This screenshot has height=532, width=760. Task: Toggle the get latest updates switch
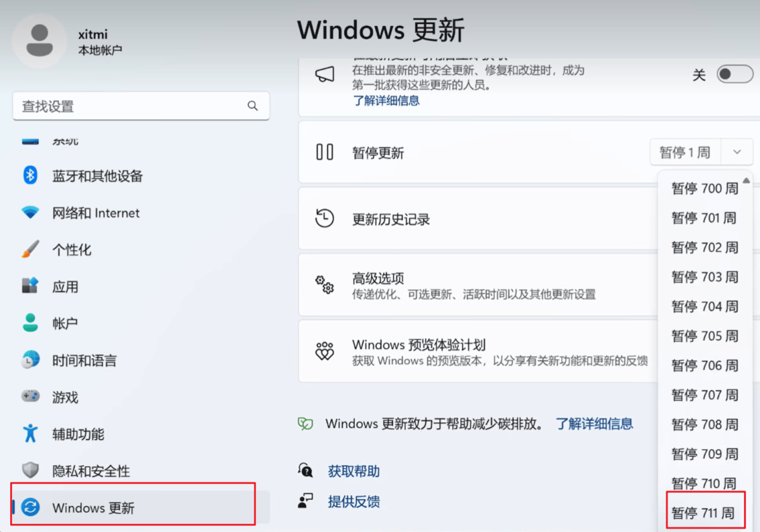coord(734,75)
